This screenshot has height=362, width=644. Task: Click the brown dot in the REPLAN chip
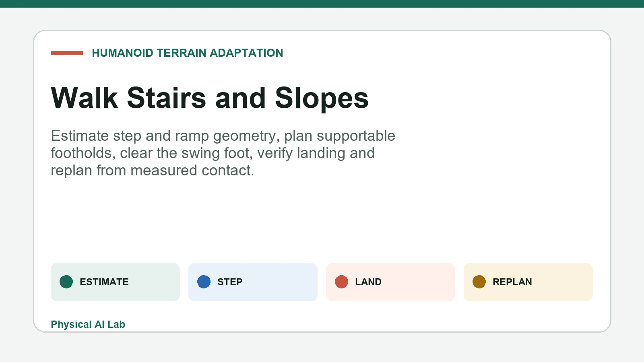click(x=479, y=282)
